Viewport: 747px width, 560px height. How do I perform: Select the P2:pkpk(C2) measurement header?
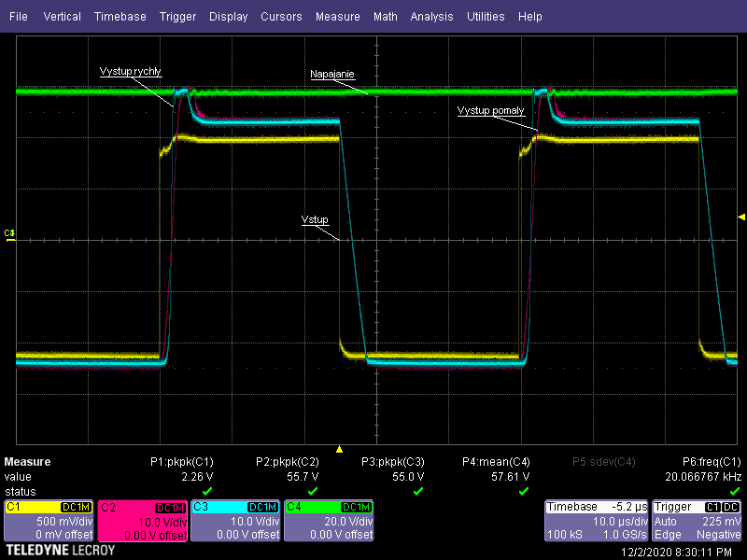(288, 462)
